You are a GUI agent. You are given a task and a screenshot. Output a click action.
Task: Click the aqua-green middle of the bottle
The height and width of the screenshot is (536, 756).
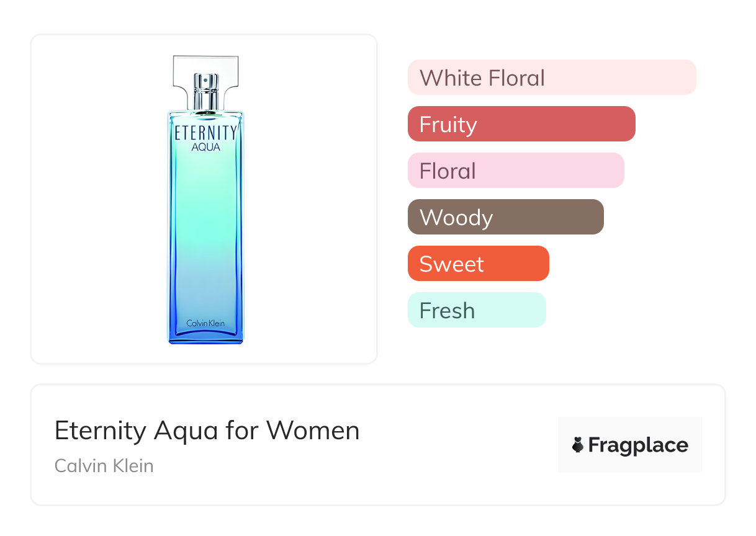tap(205, 230)
